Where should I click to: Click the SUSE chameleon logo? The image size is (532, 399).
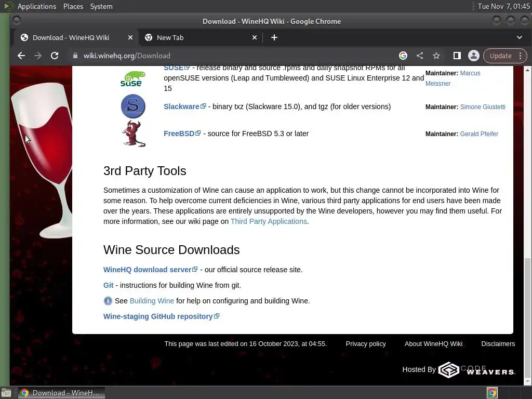[x=133, y=79]
